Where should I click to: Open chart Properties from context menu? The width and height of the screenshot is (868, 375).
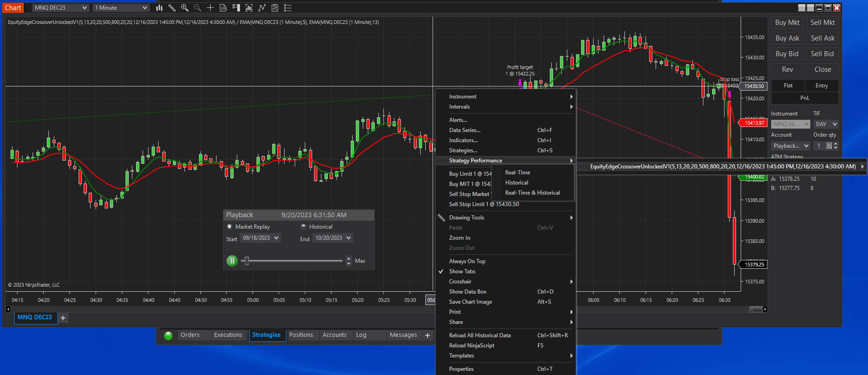click(x=506, y=369)
